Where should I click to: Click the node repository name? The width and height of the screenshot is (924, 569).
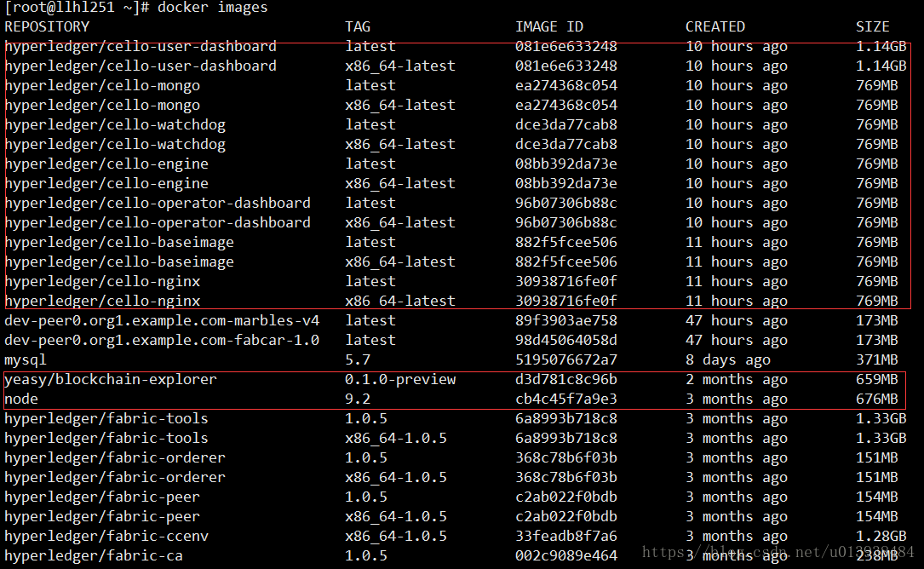21,399
